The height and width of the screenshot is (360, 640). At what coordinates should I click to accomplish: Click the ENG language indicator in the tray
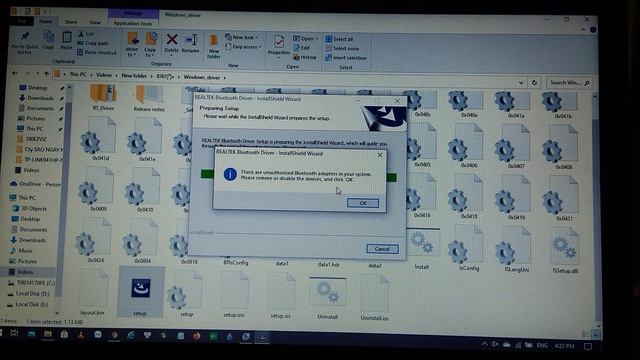click(542, 346)
